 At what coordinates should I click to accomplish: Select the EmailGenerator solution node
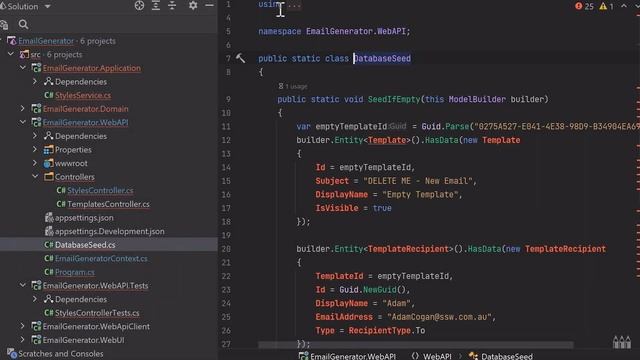pyautogui.click(x=46, y=41)
